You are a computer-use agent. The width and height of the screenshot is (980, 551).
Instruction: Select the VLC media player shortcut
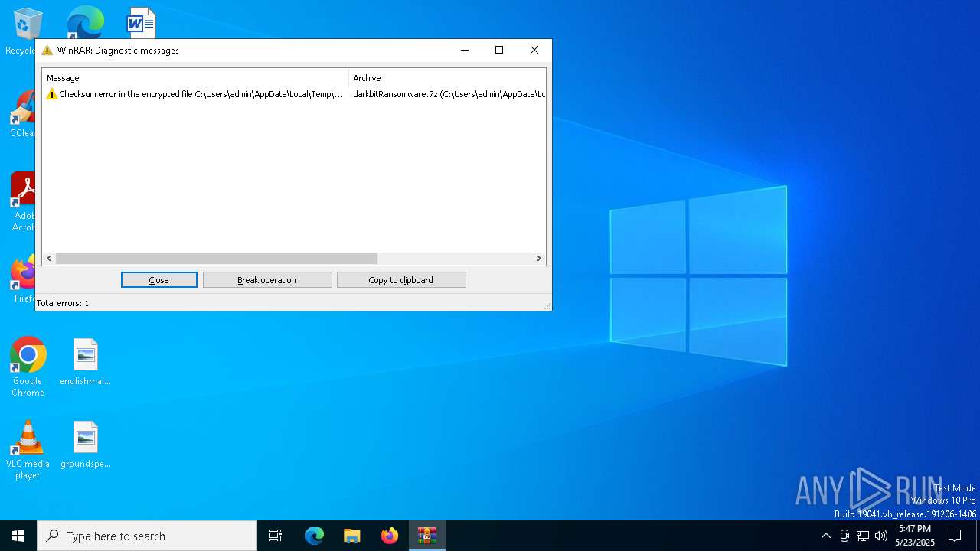point(28,450)
